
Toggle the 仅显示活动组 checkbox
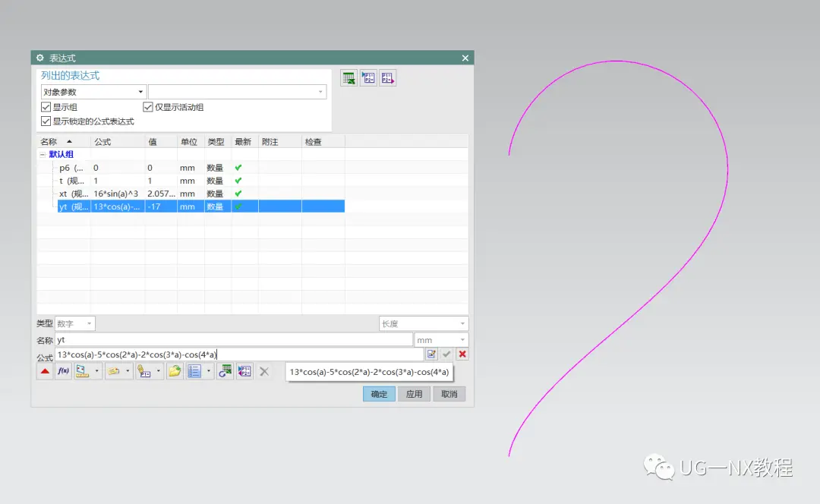click(148, 107)
